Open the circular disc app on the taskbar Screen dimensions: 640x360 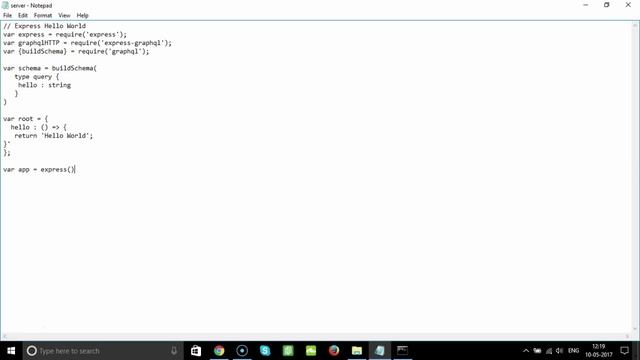[242, 351]
